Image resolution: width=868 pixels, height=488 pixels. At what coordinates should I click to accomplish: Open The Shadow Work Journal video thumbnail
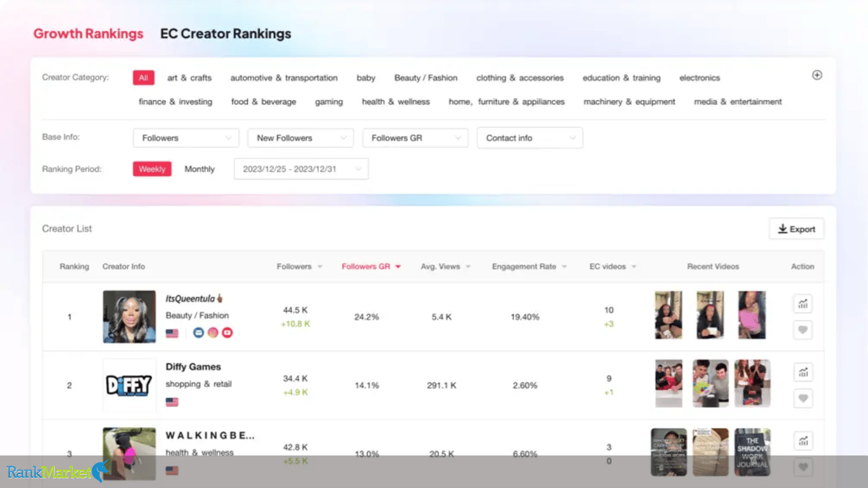pyautogui.click(x=752, y=452)
